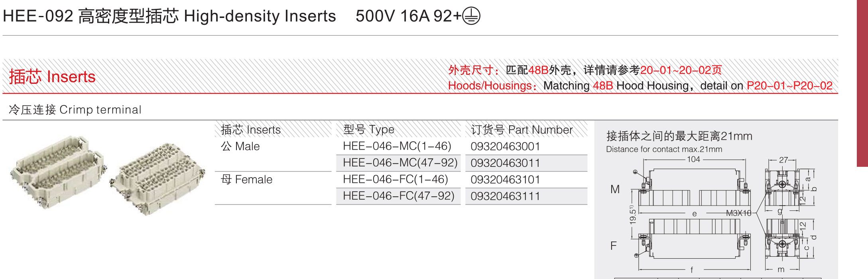This screenshot has height=279, width=868.
Task: Select part number 09320463001
Action: [505, 146]
